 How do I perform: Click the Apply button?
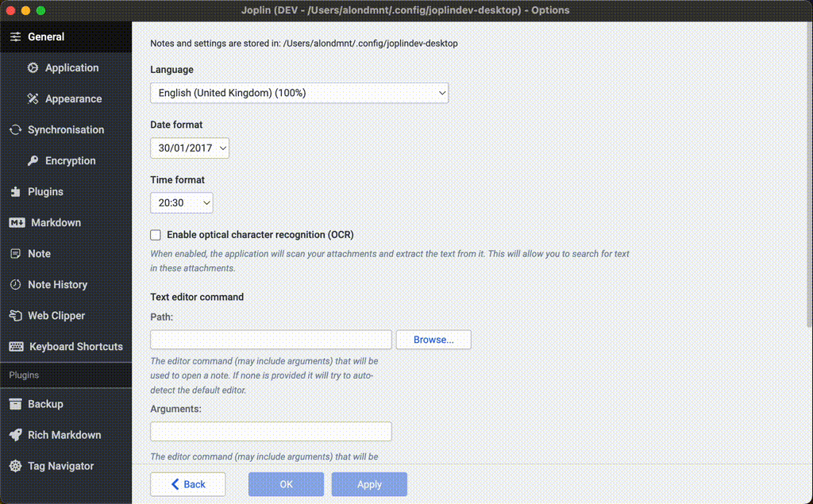(x=369, y=484)
